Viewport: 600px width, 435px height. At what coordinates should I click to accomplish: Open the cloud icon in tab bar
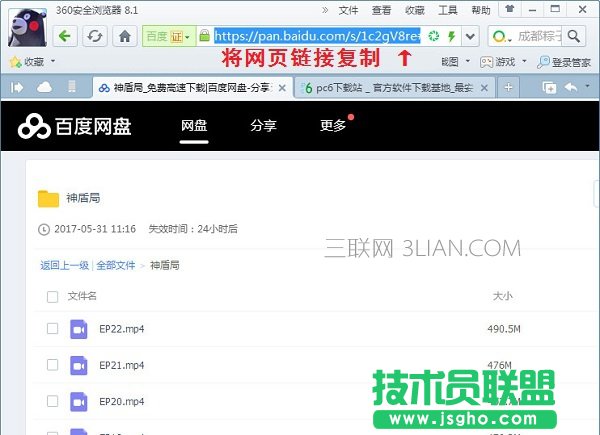point(44,87)
